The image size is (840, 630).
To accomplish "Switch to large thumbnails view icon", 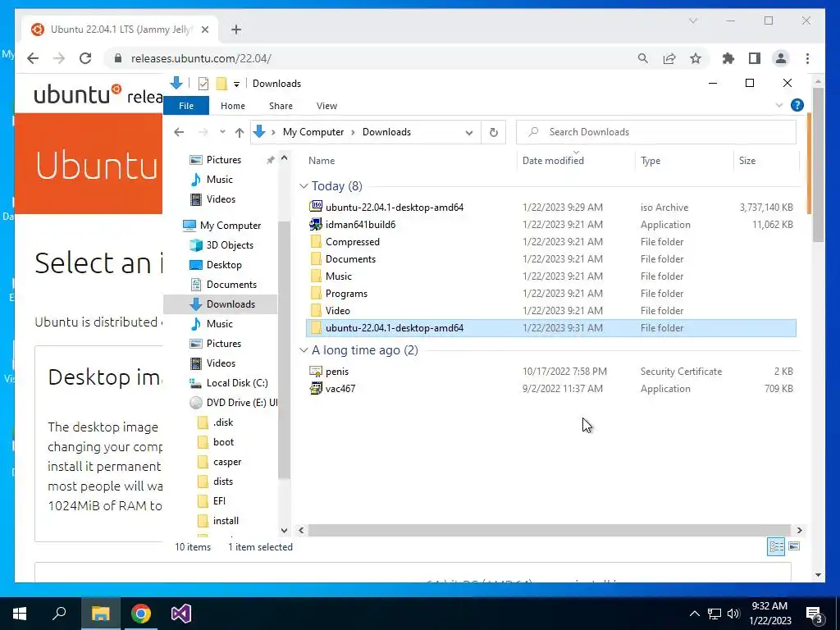I will click(794, 546).
